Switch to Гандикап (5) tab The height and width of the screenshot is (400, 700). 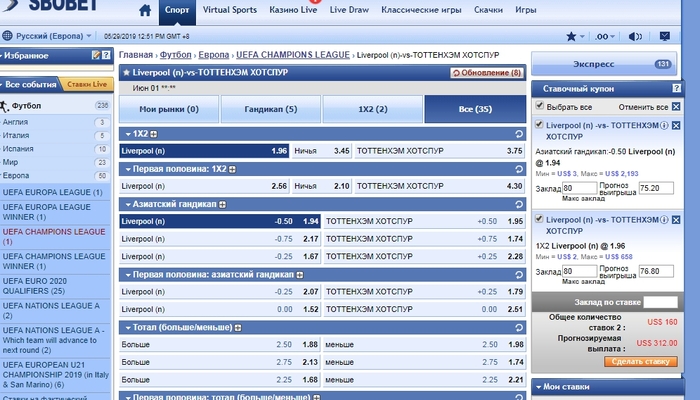[271, 109]
